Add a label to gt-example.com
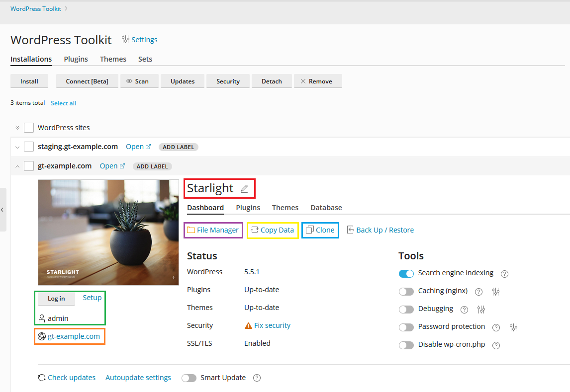Screen dimensions: 570x392 pos(152,166)
